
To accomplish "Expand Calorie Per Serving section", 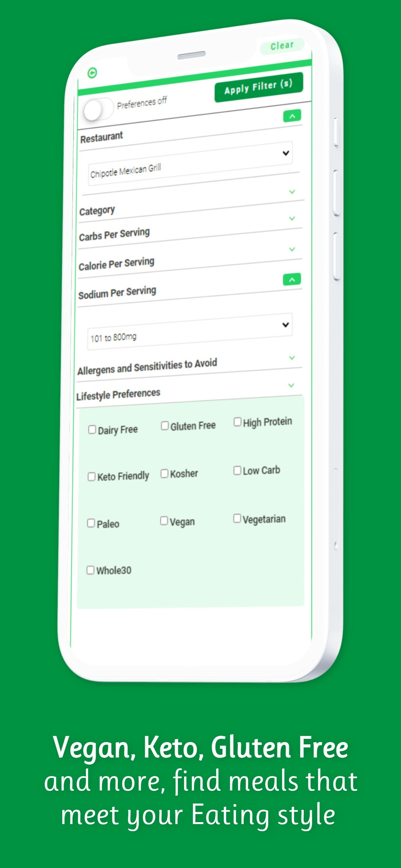I will 292,249.
